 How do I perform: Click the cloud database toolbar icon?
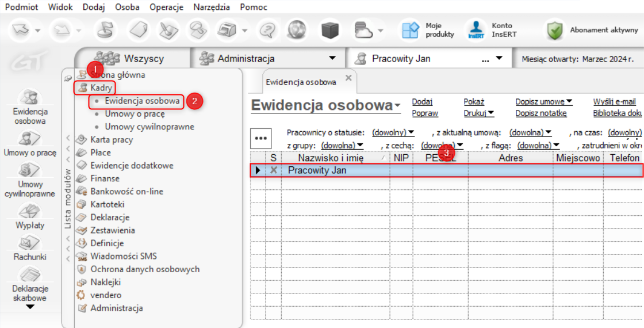364,30
